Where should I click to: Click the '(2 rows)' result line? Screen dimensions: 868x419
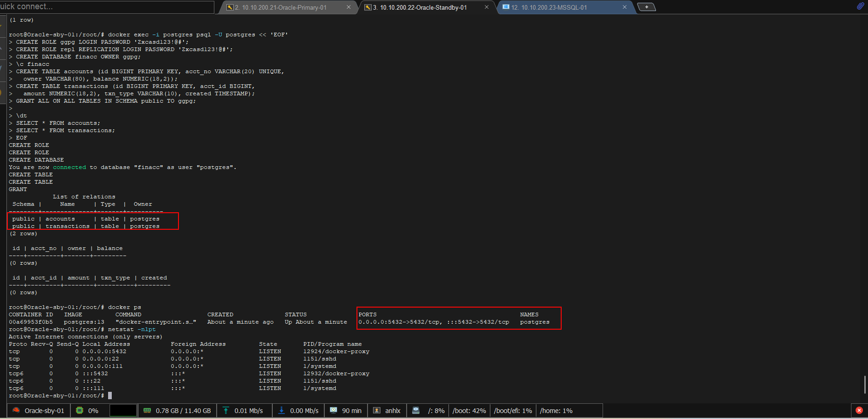point(23,233)
